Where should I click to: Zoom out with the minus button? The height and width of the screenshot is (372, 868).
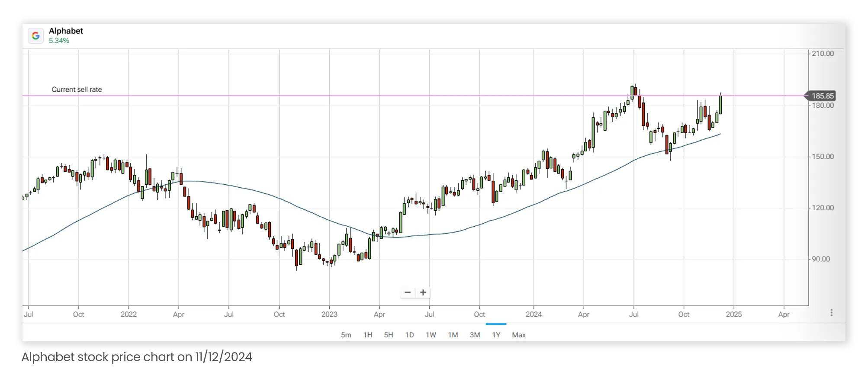pyautogui.click(x=408, y=292)
